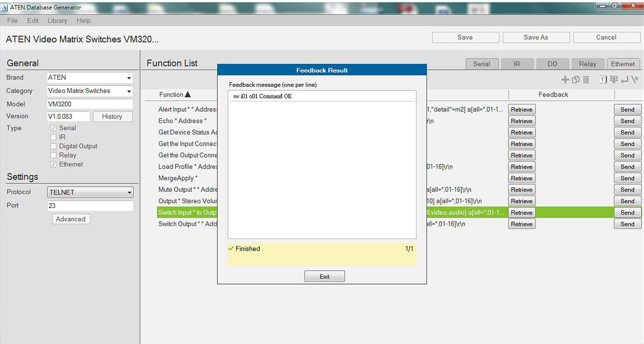Viewport: 644px width, 344px height.
Task: Click the backslash asterisk wildcard icon
Action: 635,80
